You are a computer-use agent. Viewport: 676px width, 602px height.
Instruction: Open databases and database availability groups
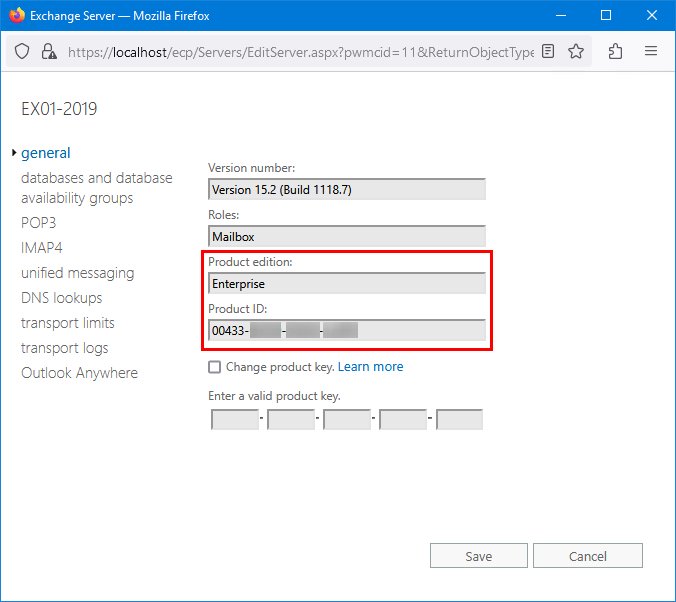tap(97, 188)
